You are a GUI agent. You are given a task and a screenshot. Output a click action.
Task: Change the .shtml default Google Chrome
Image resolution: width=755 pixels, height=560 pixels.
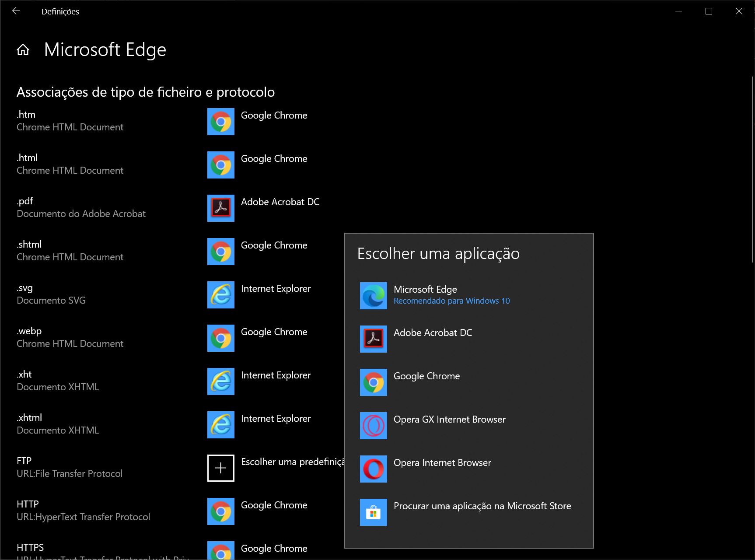[x=274, y=245]
